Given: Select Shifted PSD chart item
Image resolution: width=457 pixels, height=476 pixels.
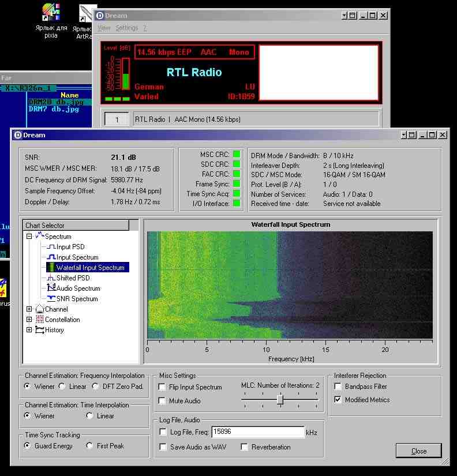Looking at the screenshot, I should tap(73, 278).
